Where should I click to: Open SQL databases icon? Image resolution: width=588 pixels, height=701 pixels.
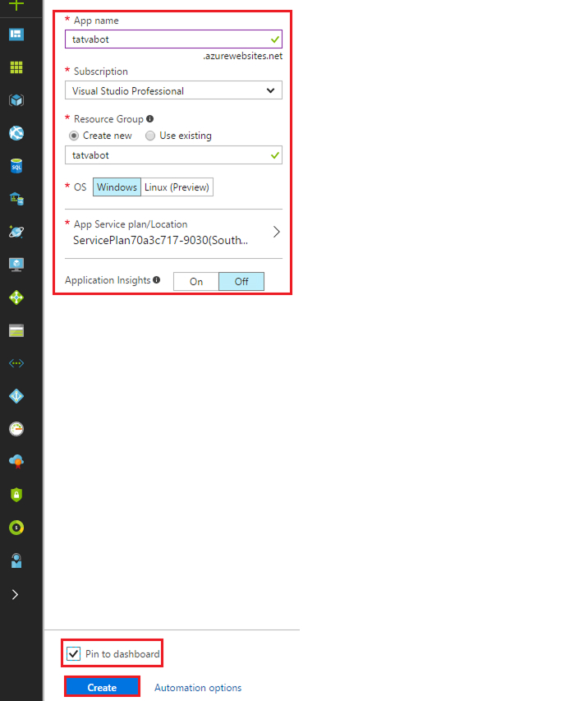coord(16,166)
